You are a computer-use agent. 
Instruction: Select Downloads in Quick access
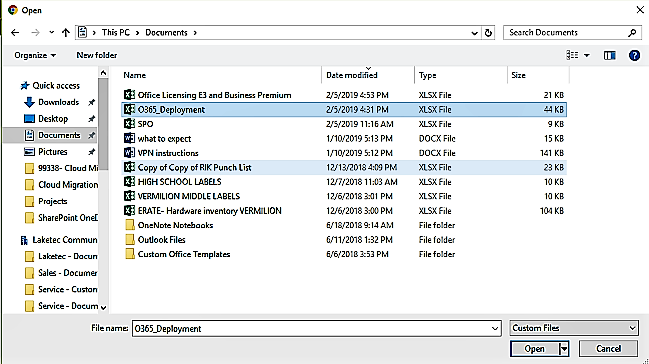(58, 102)
